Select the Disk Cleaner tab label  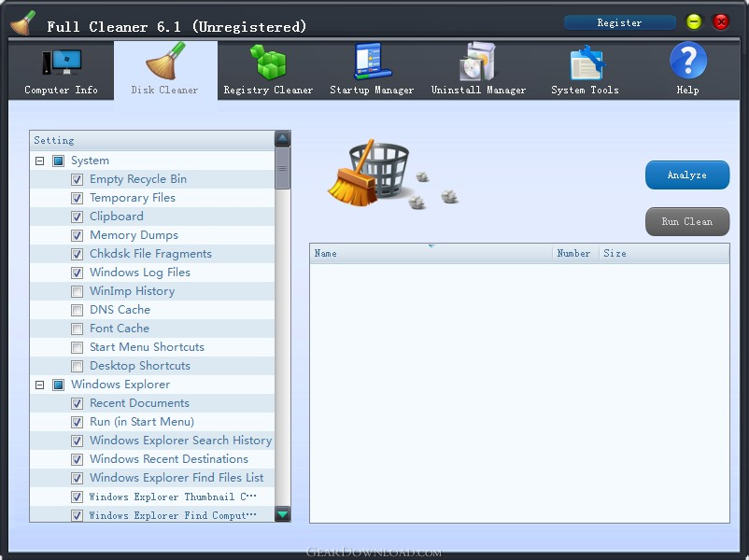coord(164,90)
